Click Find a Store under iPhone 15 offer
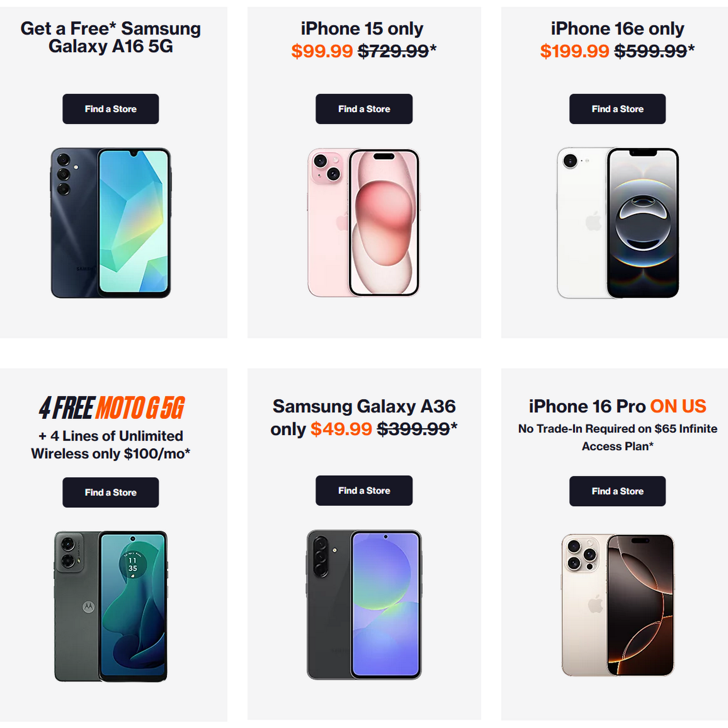This screenshot has height=728, width=728. pyautogui.click(x=364, y=109)
